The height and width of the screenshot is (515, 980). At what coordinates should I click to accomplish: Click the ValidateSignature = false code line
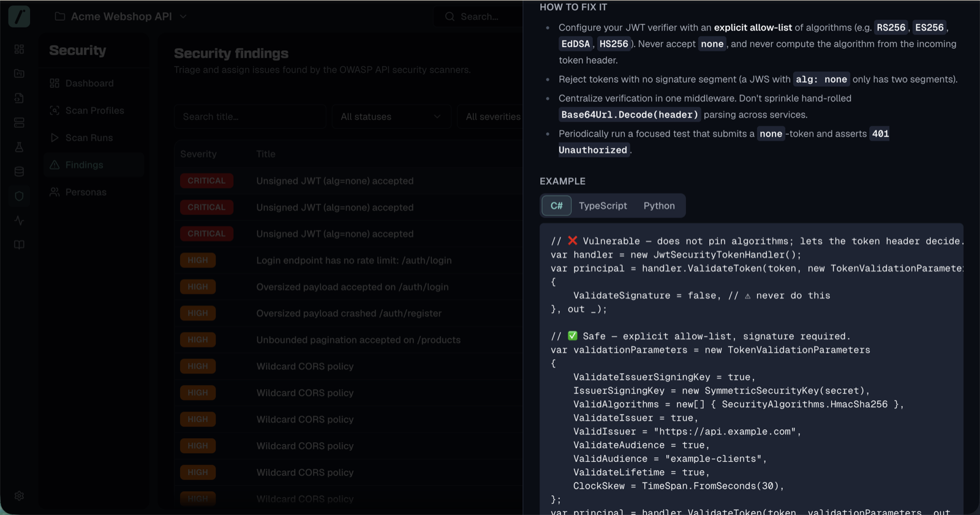tap(701, 296)
